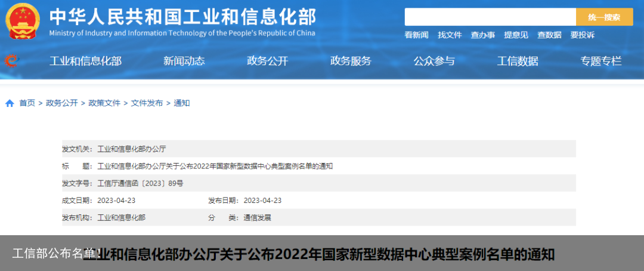Select the 发布日期 value 2023-04-23

click(x=262, y=201)
